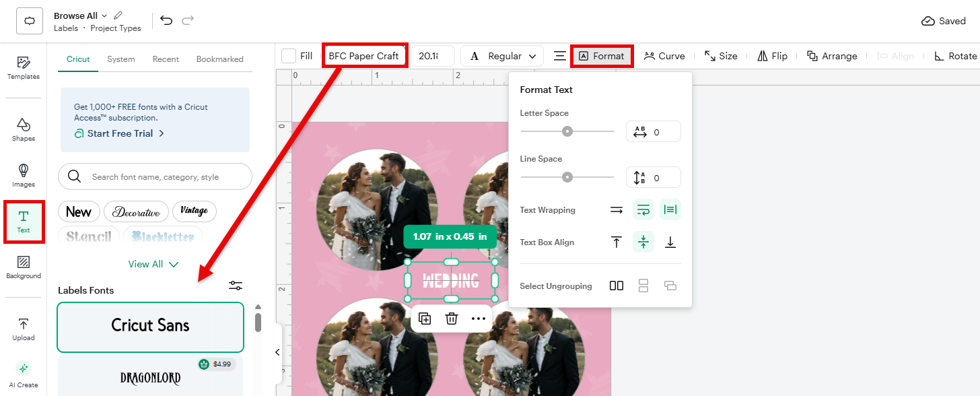Switch to the Cricut fonts tab
Viewport: 980px width, 396px height.
coord(78,59)
